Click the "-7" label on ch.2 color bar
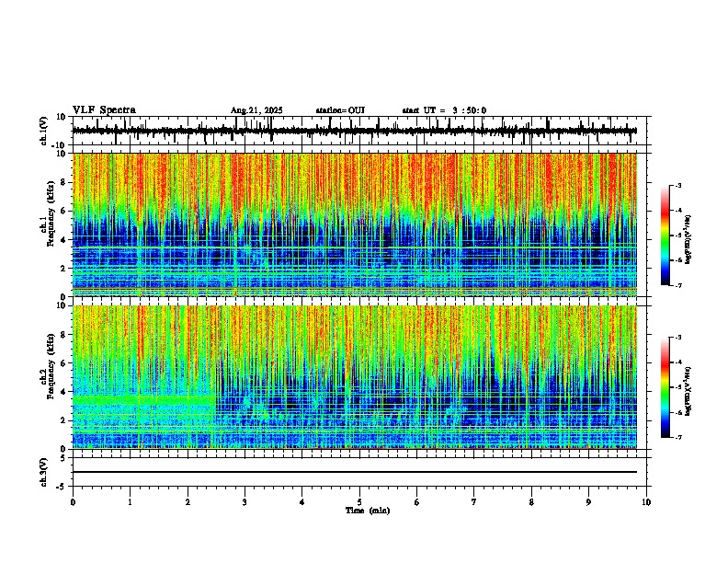 [x=678, y=437]
